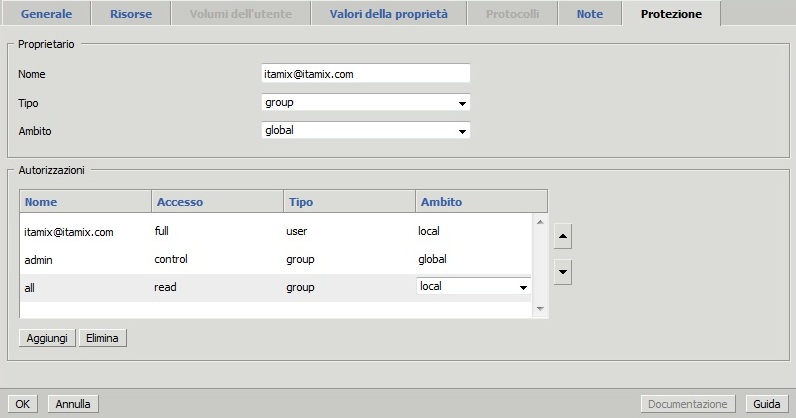Open the Tipo dropdown under Proprietario
796x418 pixels.
pyautogui.click(x=365, y=102)
